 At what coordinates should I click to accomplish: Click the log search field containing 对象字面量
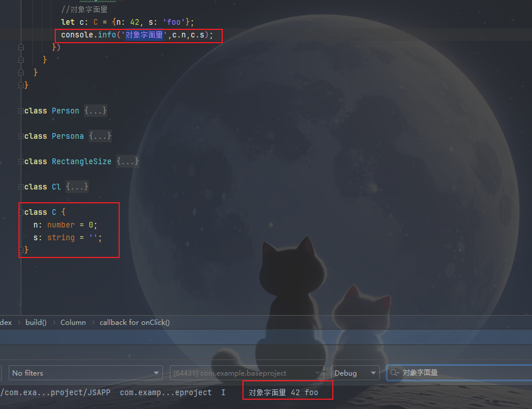click(459, 373)
